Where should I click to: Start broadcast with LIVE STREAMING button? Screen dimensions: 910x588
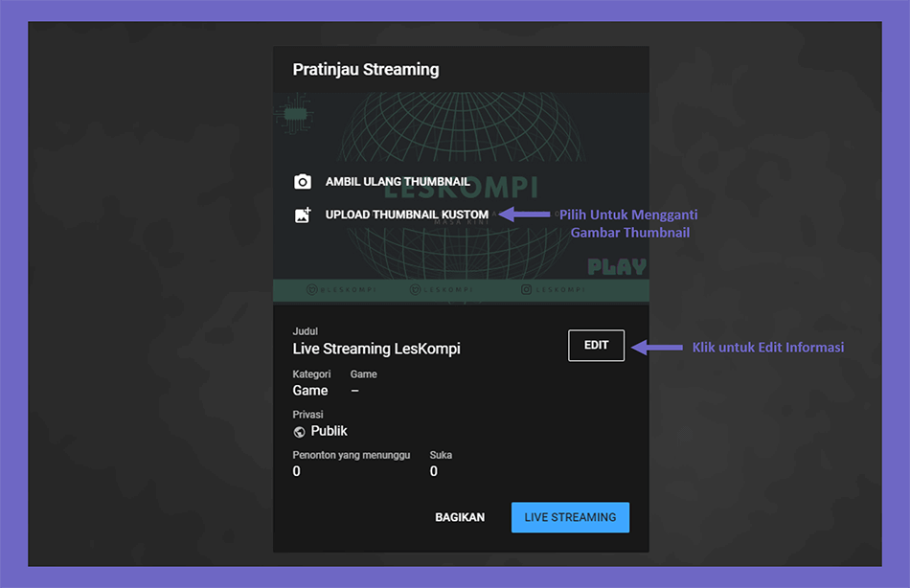click(x=570, y=517)
